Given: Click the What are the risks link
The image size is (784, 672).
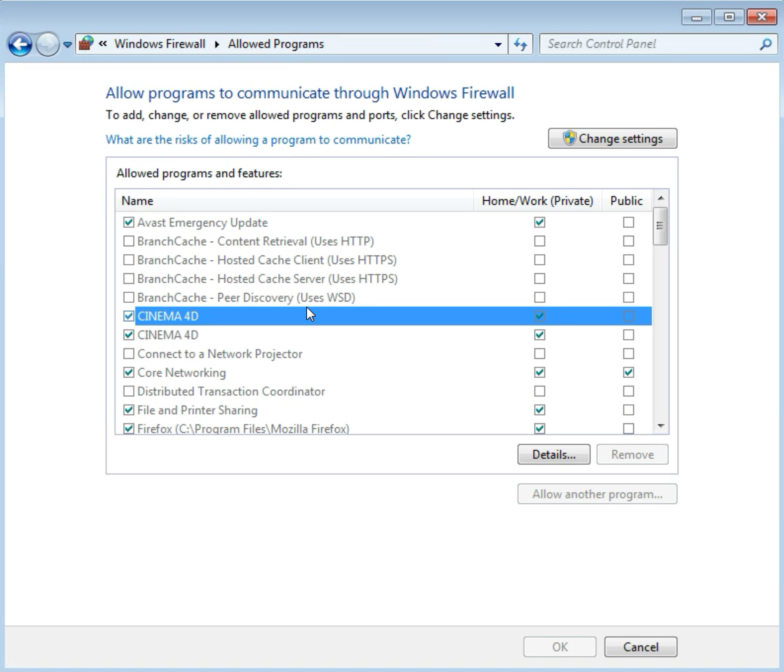Looking at the screenshot, I should 259,139.
